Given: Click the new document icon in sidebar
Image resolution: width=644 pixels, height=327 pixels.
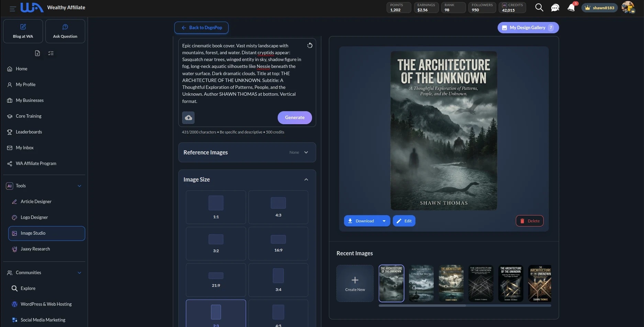Looking at the screenshot, I should click(x=37, y=53).
